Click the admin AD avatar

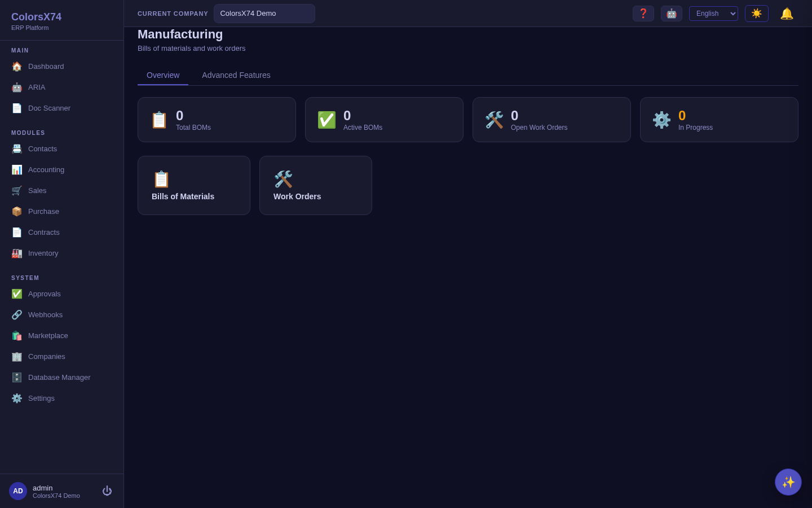18,491
